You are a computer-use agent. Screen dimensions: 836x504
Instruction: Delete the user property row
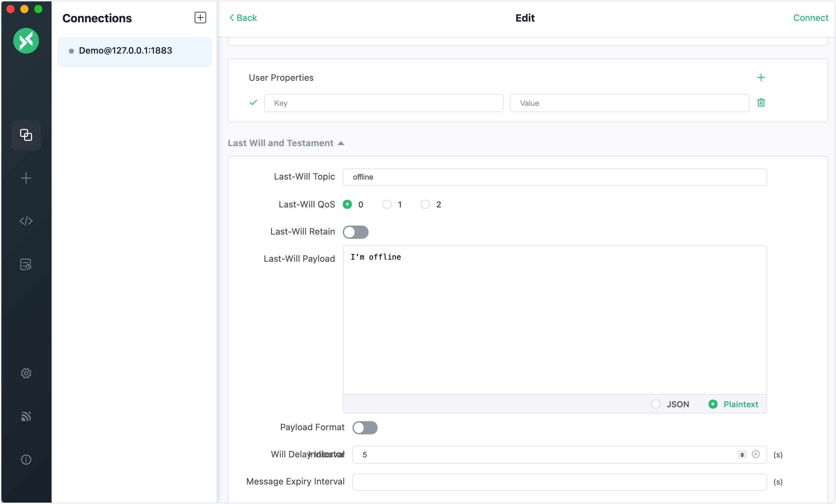pos(761,103)
